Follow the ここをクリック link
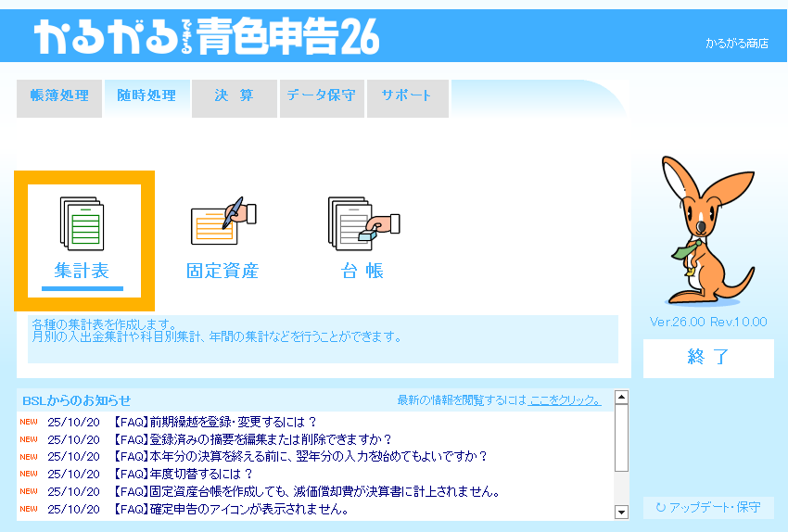788x532 pixels. click(565, 400)
